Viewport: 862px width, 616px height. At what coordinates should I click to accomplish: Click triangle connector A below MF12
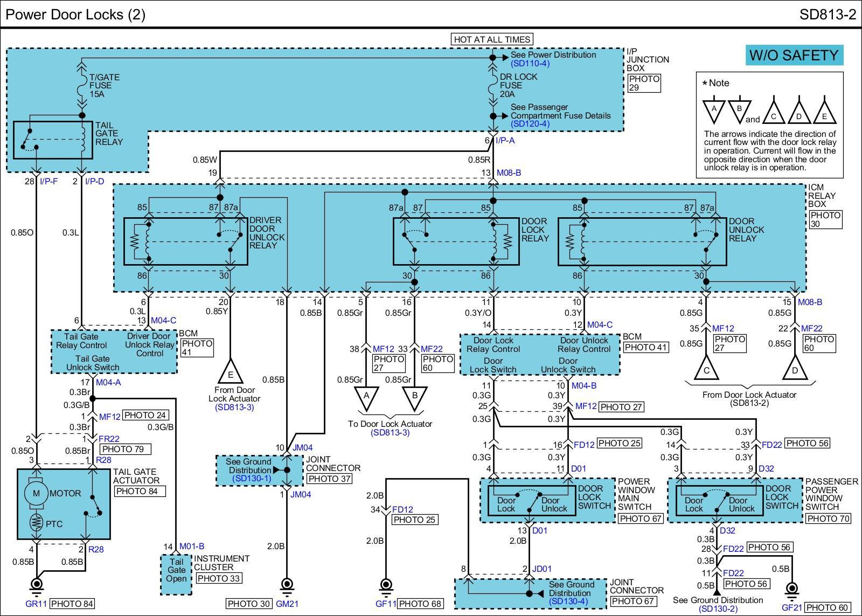coord(366,398)
